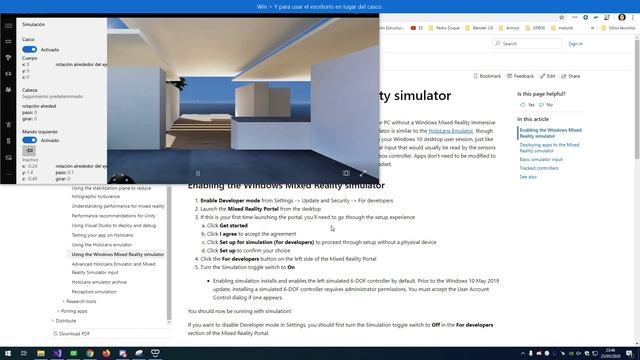Pause the Mixed Reality preview
This screenshot has height=360, width=640.
coord(198,173)
